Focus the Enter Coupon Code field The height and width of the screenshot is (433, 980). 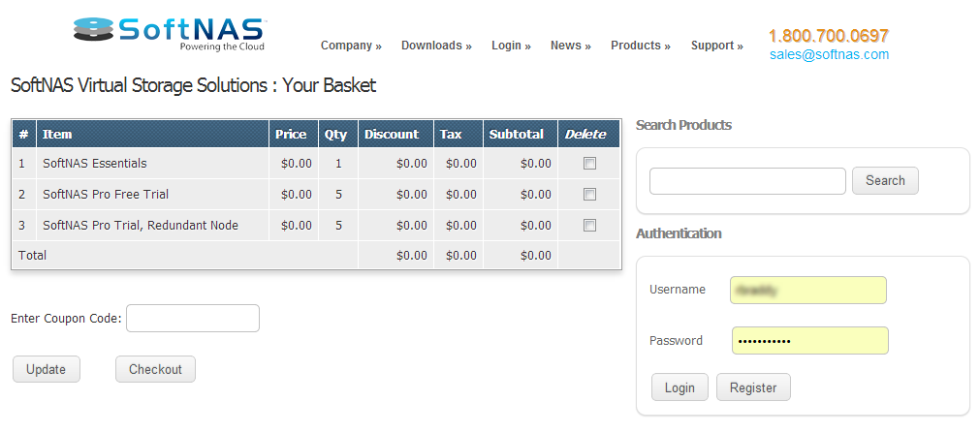[192, 319]
